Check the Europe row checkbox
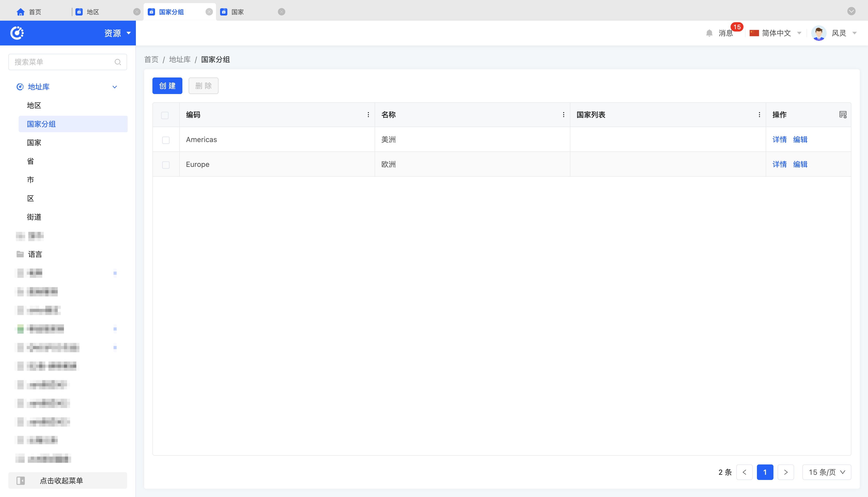The width and height of the screenshot is (868, 497). 166,165
